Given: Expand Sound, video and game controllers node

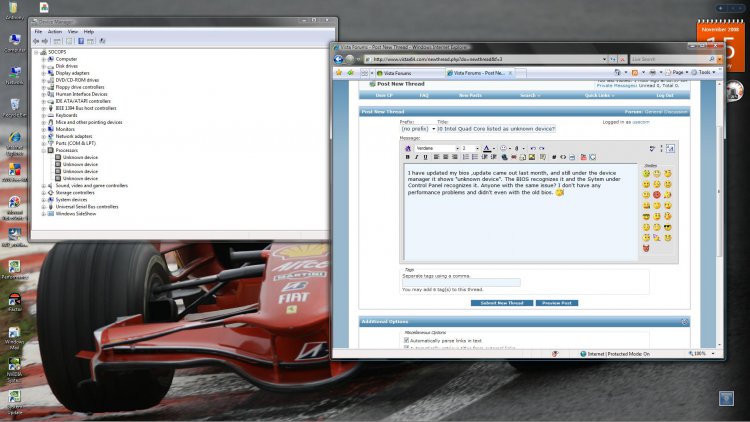Looking at the screenshot, I should click(44, 186).
